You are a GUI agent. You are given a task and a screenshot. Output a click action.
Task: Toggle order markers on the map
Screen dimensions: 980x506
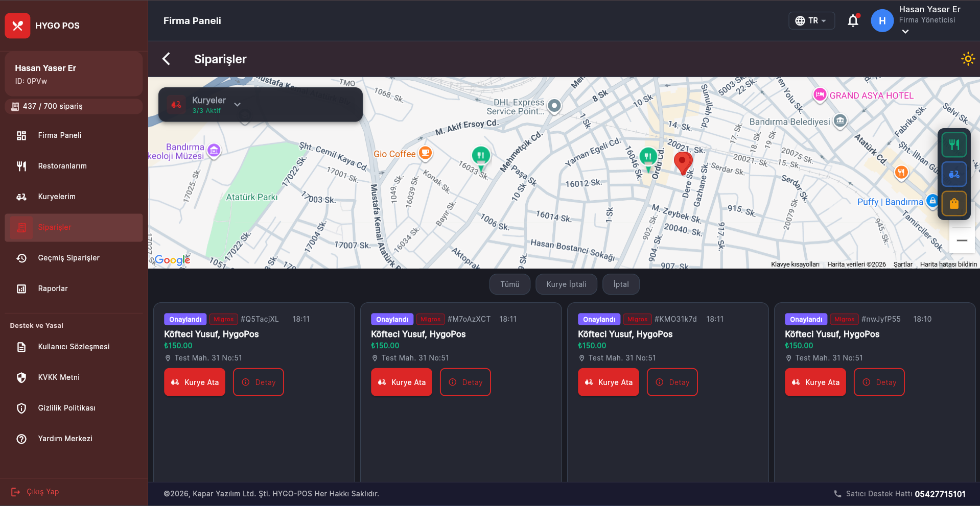pyautogui.click(x=953, y=203)
